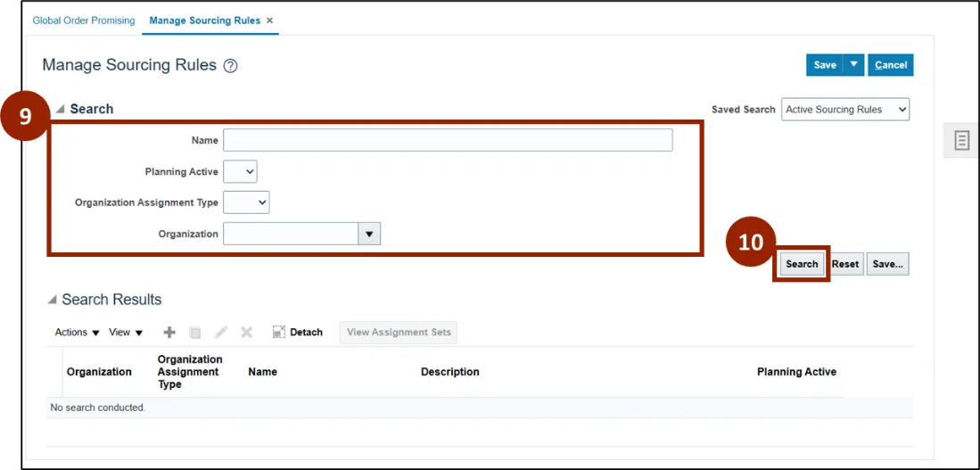
Task: Click into the Organization input field
Action: point(291,234)
